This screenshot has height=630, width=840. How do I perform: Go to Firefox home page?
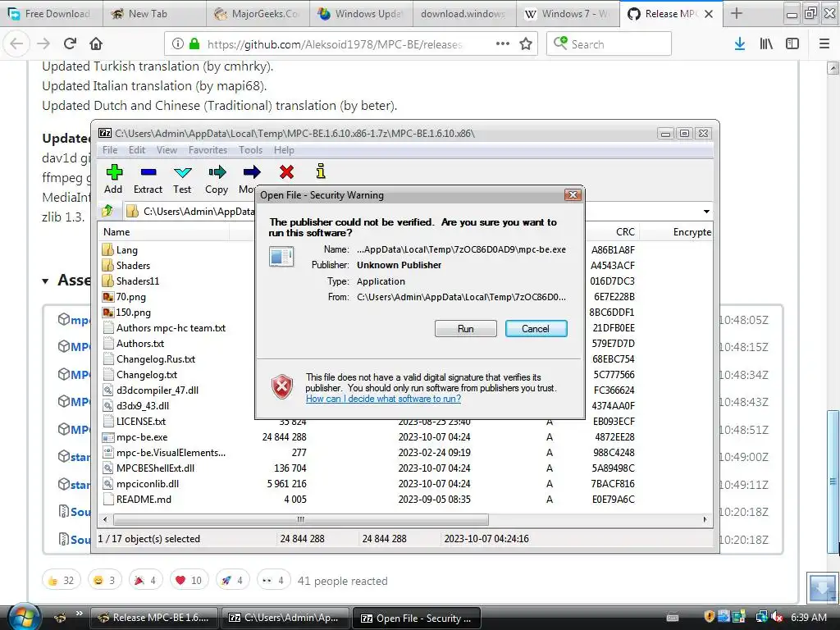coord(96,43)
